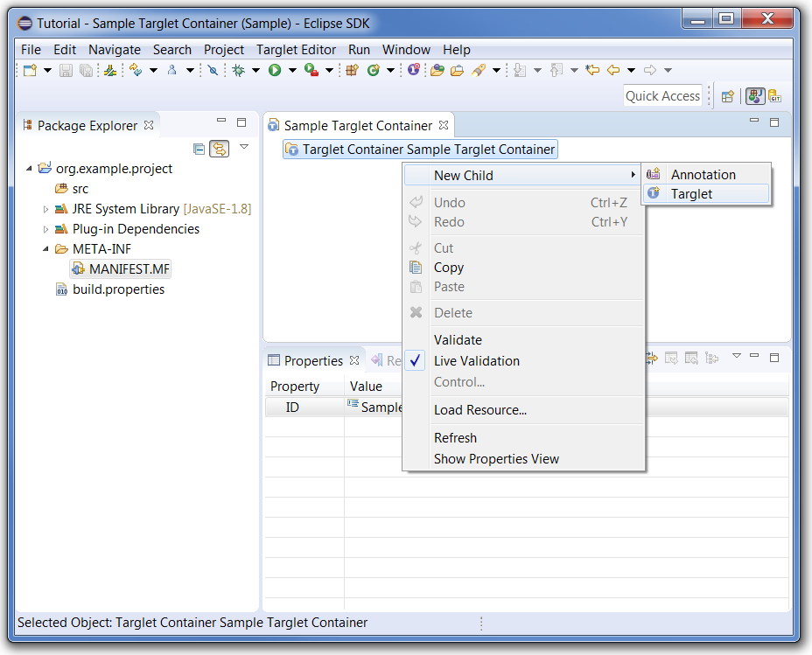The image size is (812, 655).
Task: Open the Search dropdown arrow
Action: (496, 70)
